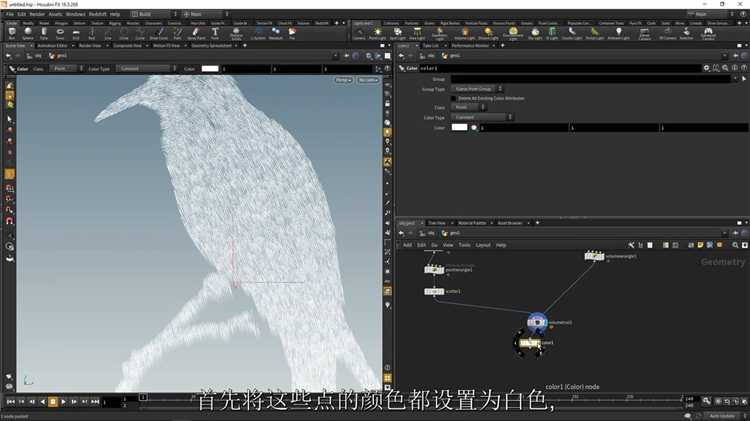The image size is (750, 421).
Task: Click the white Color swatch in parameters
Action: [460, 127]
